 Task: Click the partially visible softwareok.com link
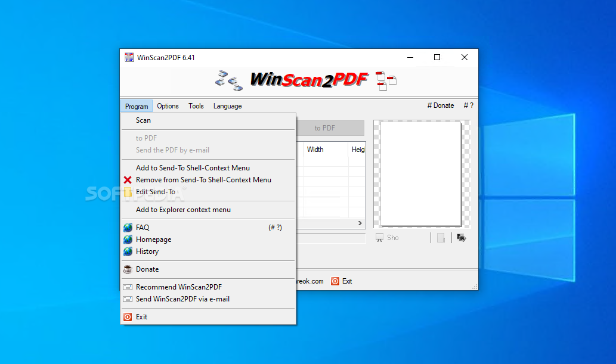pos(310,281)
